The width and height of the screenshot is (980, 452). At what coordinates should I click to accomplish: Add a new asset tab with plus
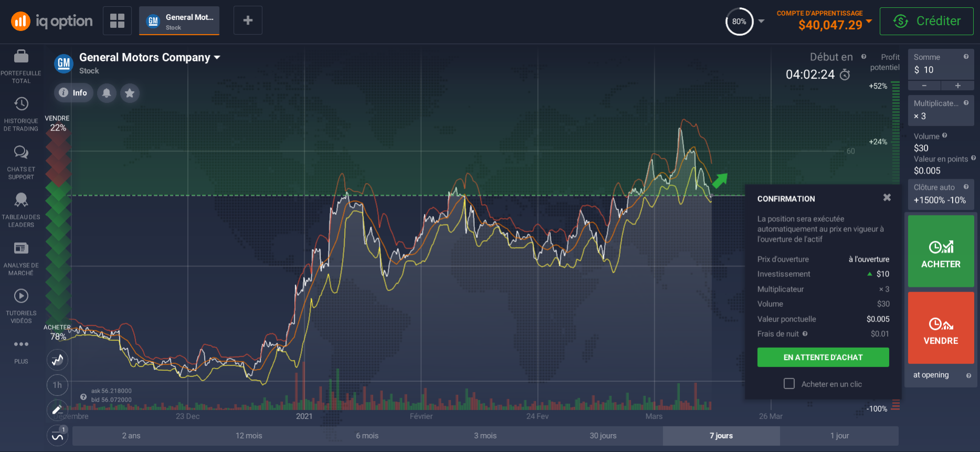248,20
